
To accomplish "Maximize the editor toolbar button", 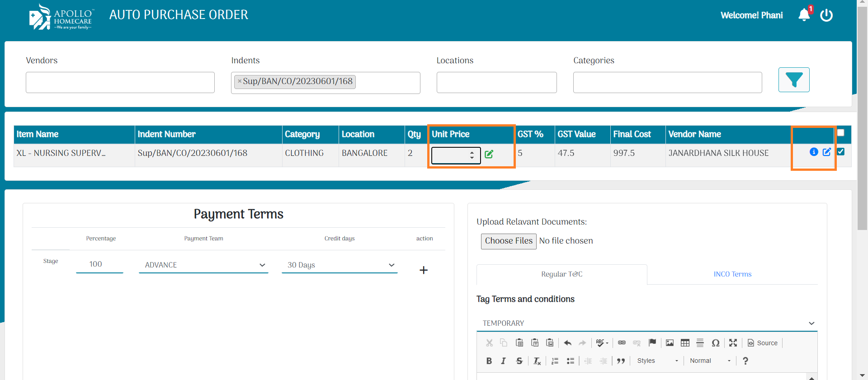I will click(733, 343).
